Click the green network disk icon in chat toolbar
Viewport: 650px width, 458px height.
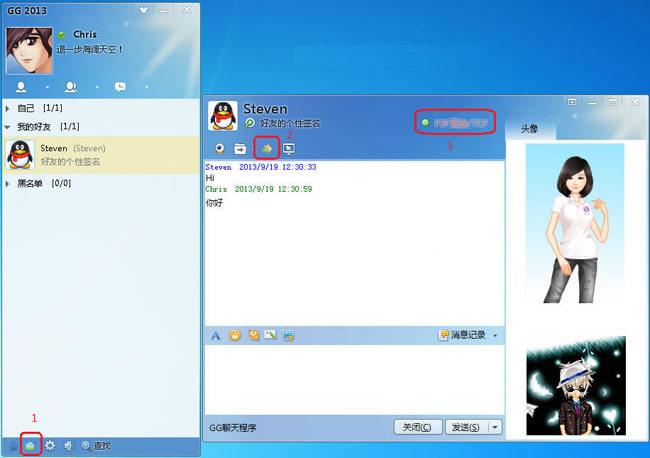pyautogui.click(x=267, y=148)
